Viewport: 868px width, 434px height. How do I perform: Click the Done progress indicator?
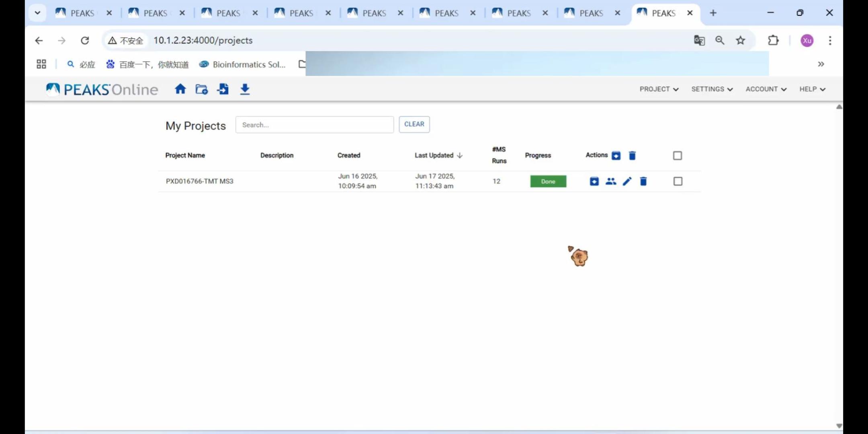(548, 181)
